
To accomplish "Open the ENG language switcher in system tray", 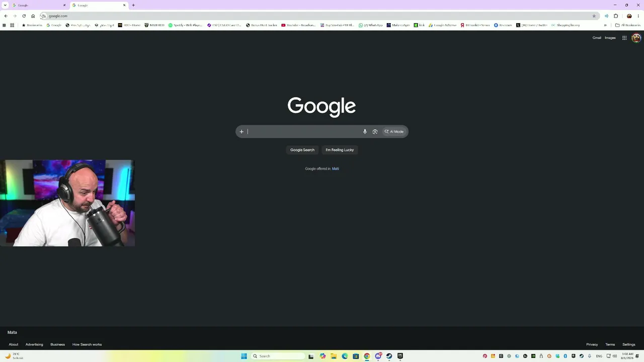I will (599, 356).
